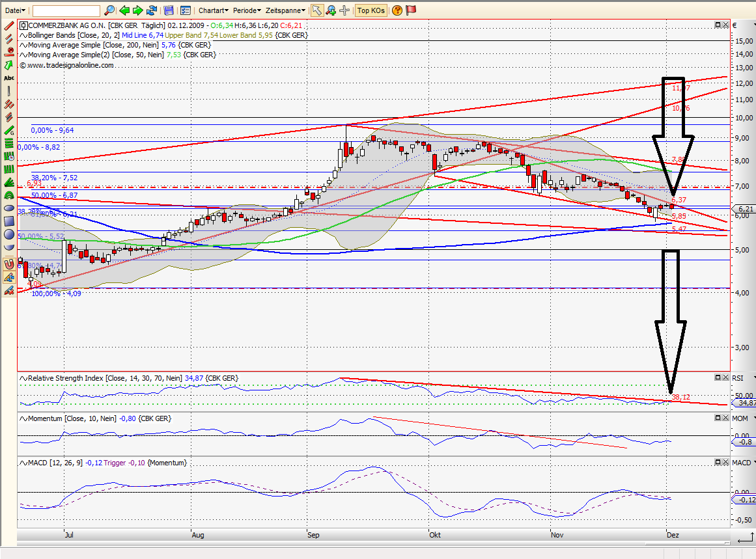Activate the Fibonacci retracement drawing tool
756x559 pixels.
pyautogui.click(x=8, y=143)
